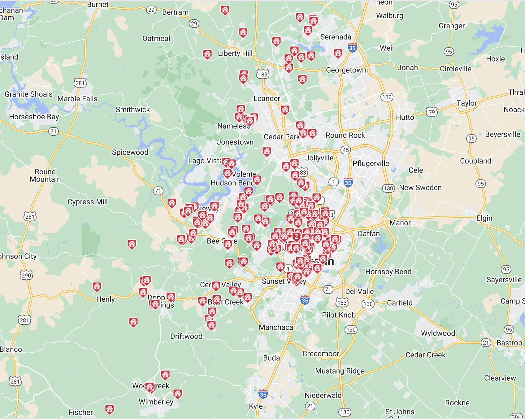Select house marker covering Bee Cave label
The width and height of the screenshot is (525, 420).
point(228,245)
